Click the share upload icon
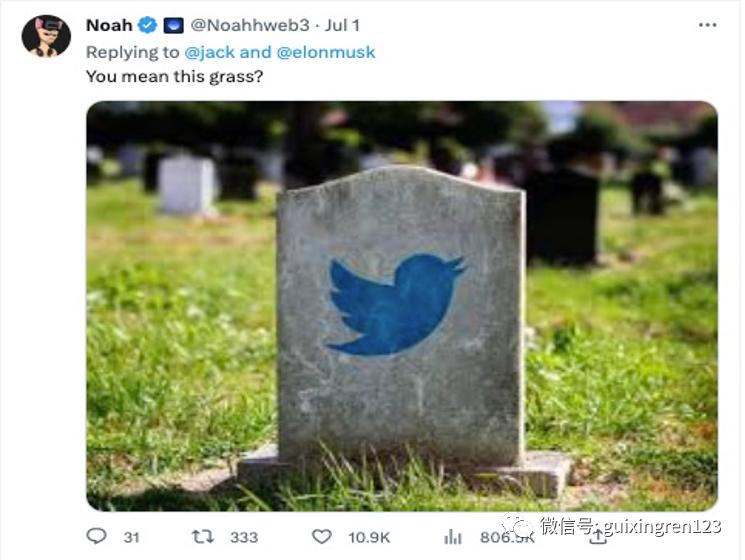This screenshot has height=560, width=745. pyautogui.click(x=598, y=535)
